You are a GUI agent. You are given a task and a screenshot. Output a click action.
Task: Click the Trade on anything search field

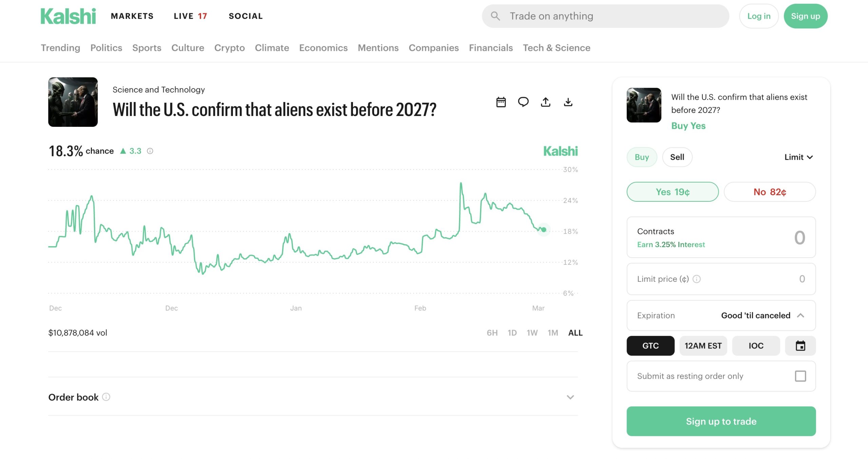click(606, 16)
